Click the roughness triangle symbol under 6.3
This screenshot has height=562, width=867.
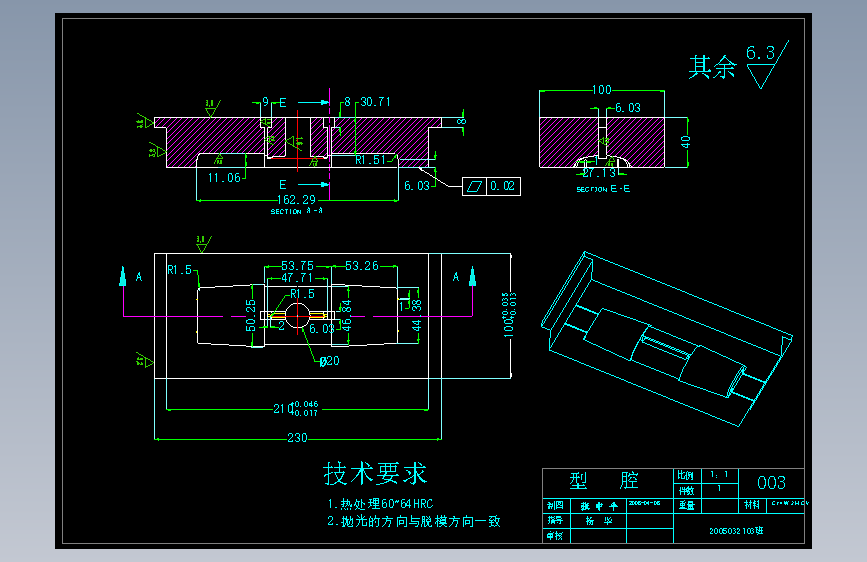pyautogui.click(x=760, y=76)
